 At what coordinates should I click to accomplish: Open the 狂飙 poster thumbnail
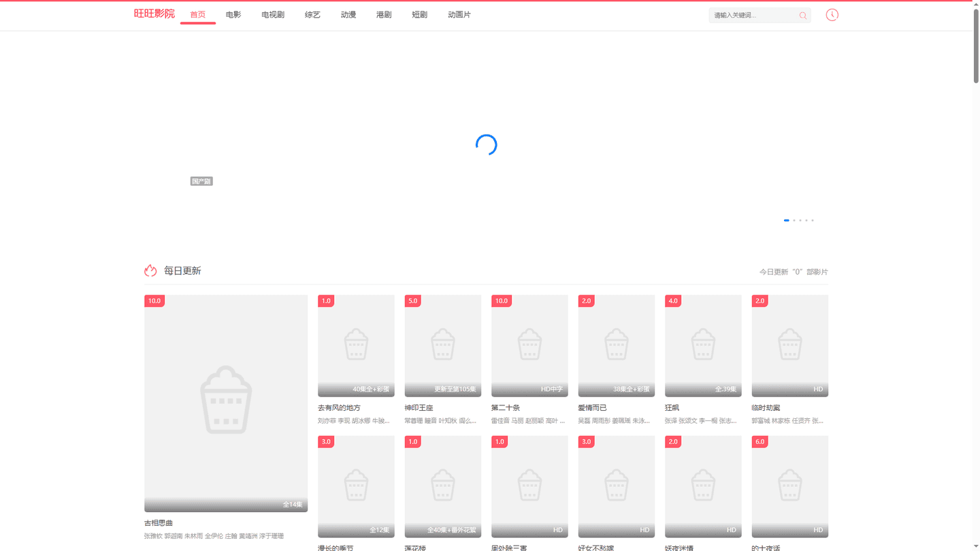coord(703,346)
